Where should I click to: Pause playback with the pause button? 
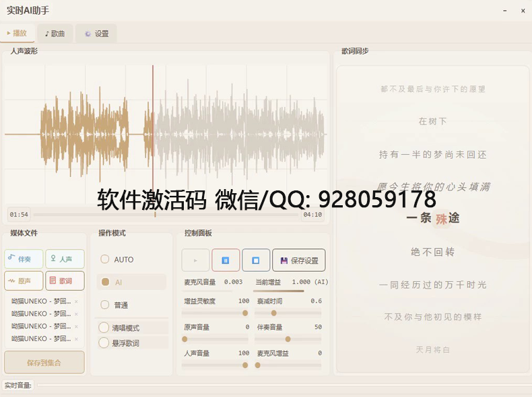(226, 260)
